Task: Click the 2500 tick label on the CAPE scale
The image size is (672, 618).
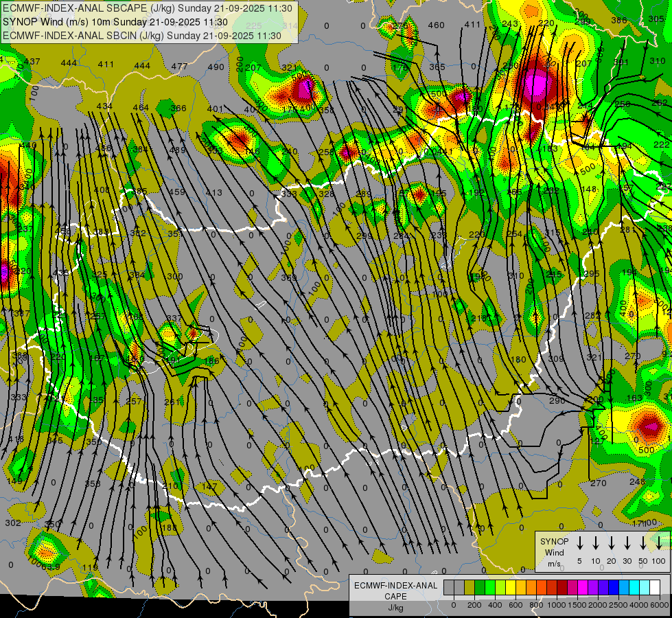Action: pyautogui.click(x=618, y=605)
